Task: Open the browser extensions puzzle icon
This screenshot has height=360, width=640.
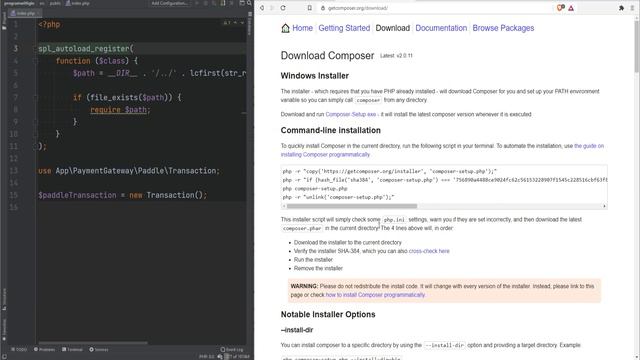Action: tap(621, 8)
